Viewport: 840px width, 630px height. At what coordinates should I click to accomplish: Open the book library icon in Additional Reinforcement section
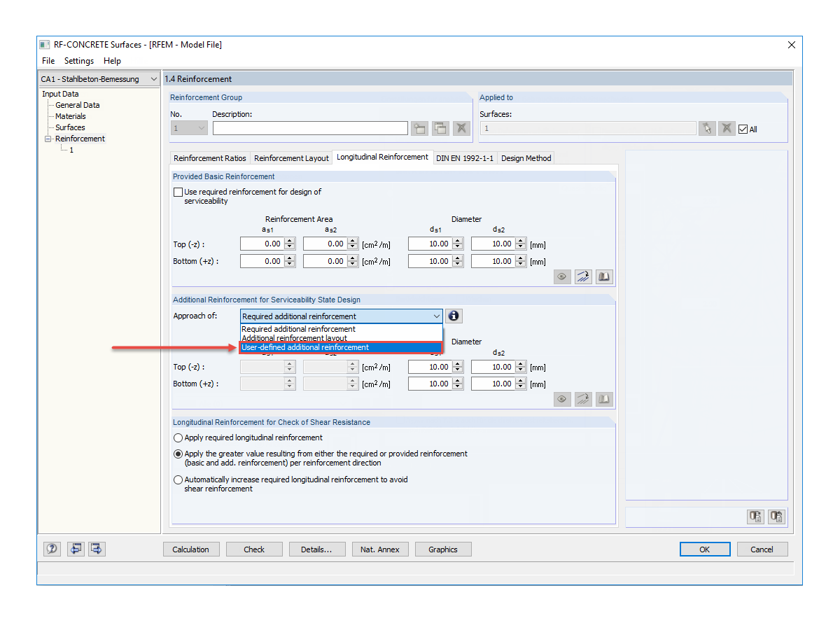[604, 399]
